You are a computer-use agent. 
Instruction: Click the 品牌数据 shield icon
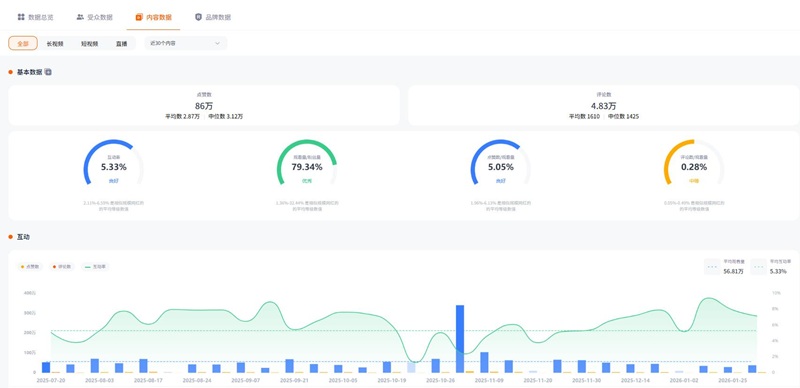click(198, 17)
